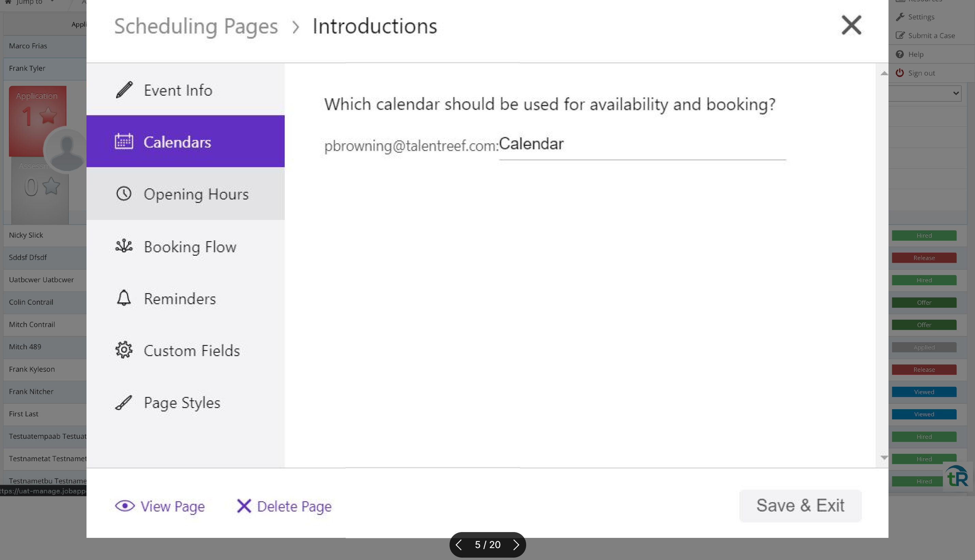The image size is (975, 560).
Task: Click the scrollbar up arrow on the right
Action: 883,73
